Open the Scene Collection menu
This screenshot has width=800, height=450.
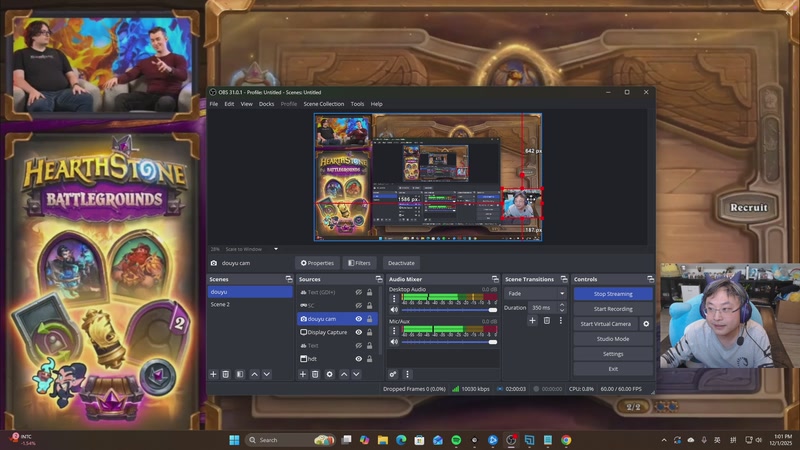coord(323,104)
